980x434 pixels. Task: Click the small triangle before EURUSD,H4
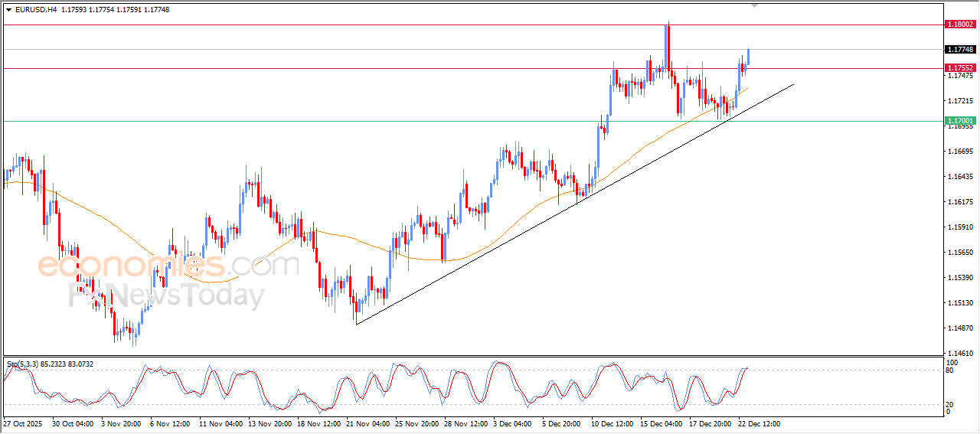pyautogui.click(x=8, y=10)
